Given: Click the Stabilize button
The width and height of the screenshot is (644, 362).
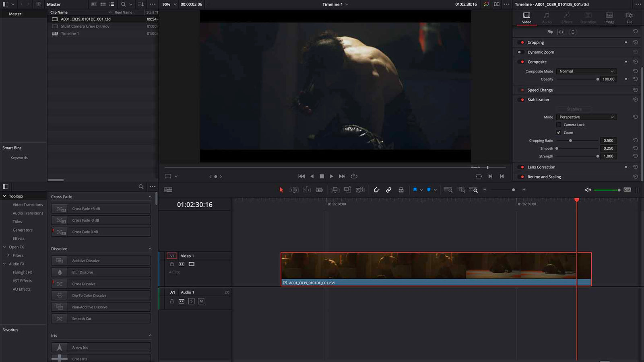Looking at the screenshot, I should click(574, 109).
